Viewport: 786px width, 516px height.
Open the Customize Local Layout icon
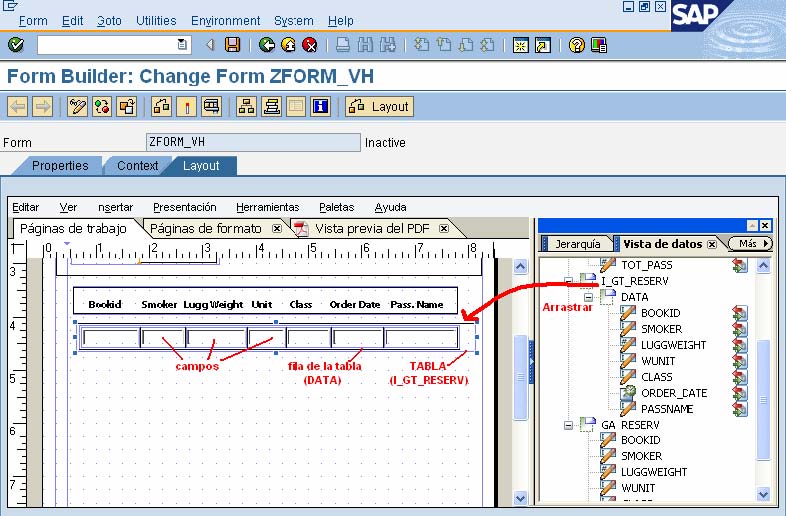click(599, 45)
